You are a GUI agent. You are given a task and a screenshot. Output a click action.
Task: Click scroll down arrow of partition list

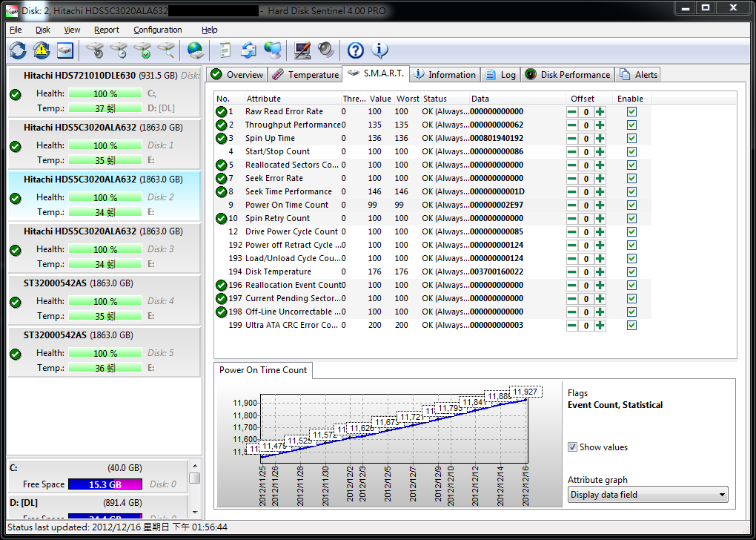point(195,512)
